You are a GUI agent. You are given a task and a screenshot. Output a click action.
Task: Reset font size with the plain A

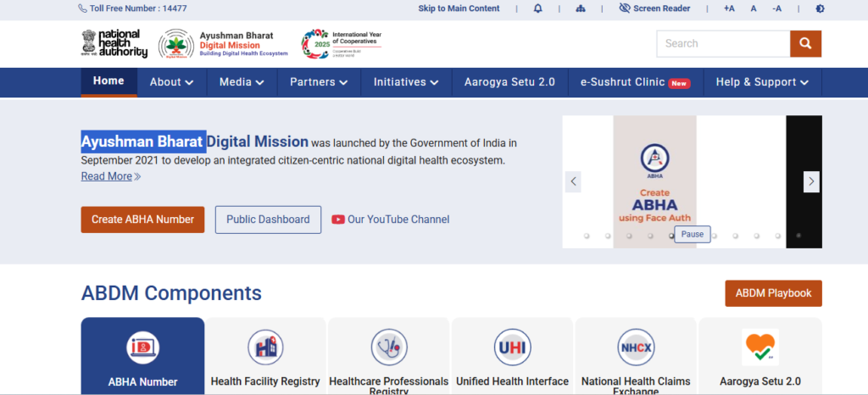point(754,8)
